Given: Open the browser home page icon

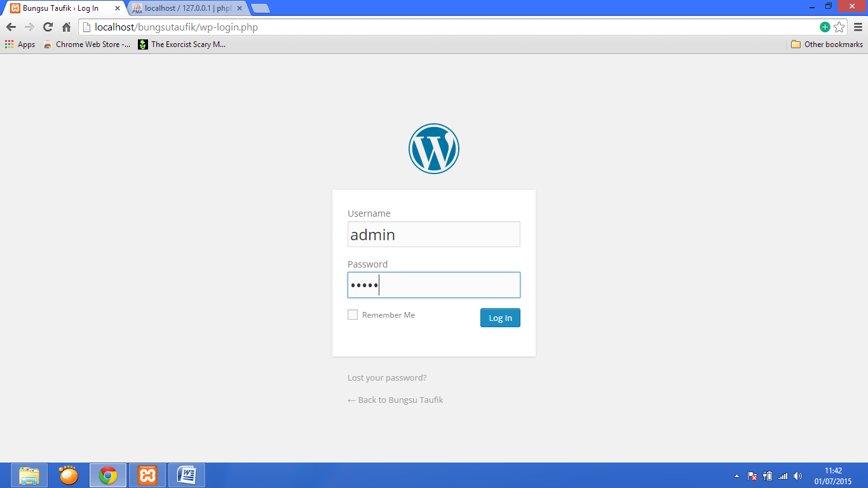Looking at the screenshot, I should (x=66, y=27).
